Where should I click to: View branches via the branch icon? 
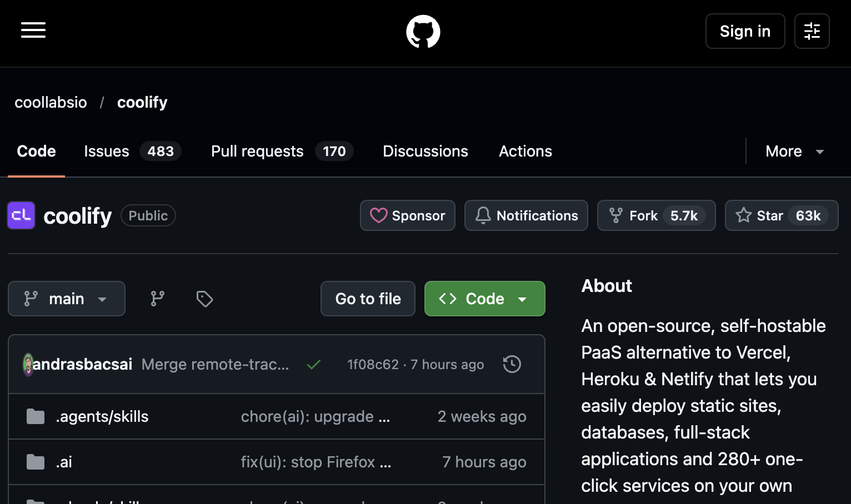158,299
